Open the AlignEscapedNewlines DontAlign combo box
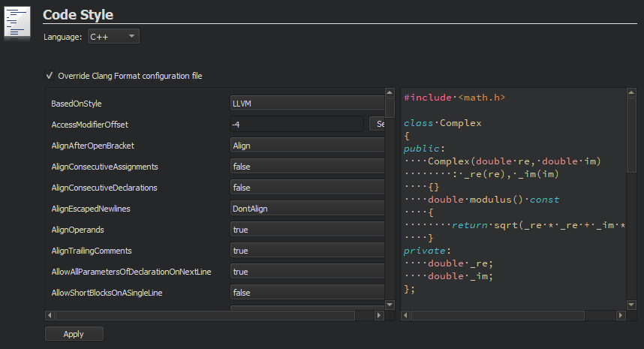644x349 pixels. 307,209
